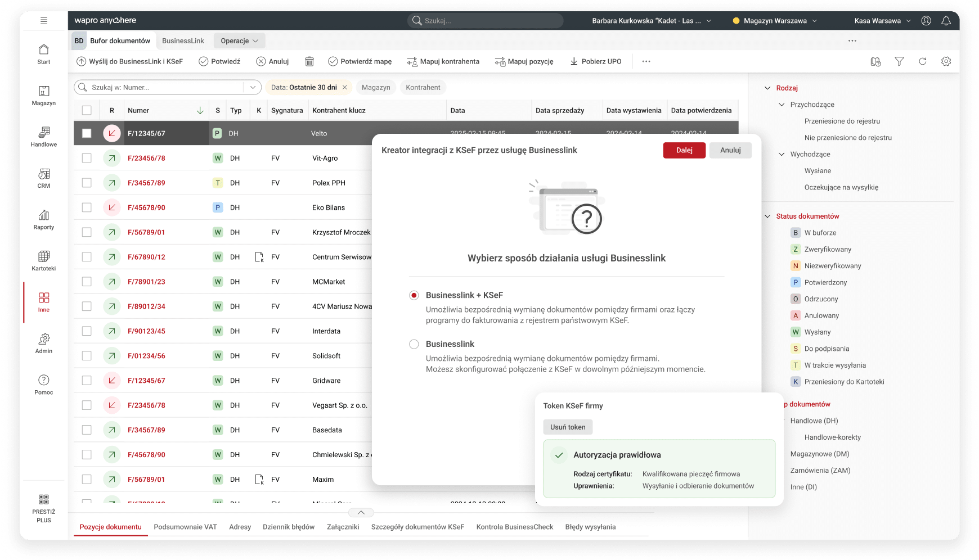This screenshot has height=560, width=979.
Task: Click the trash delete icon in toolbar
Action: coord(309,61)
